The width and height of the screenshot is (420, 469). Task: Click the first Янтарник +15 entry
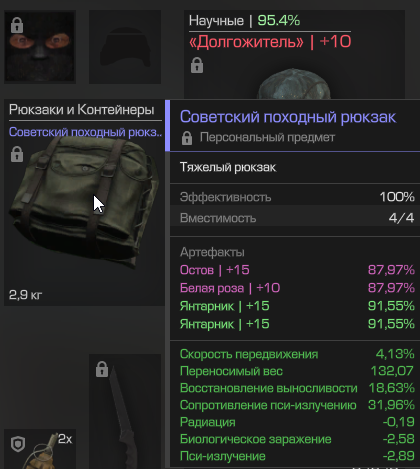click(297, 306)
